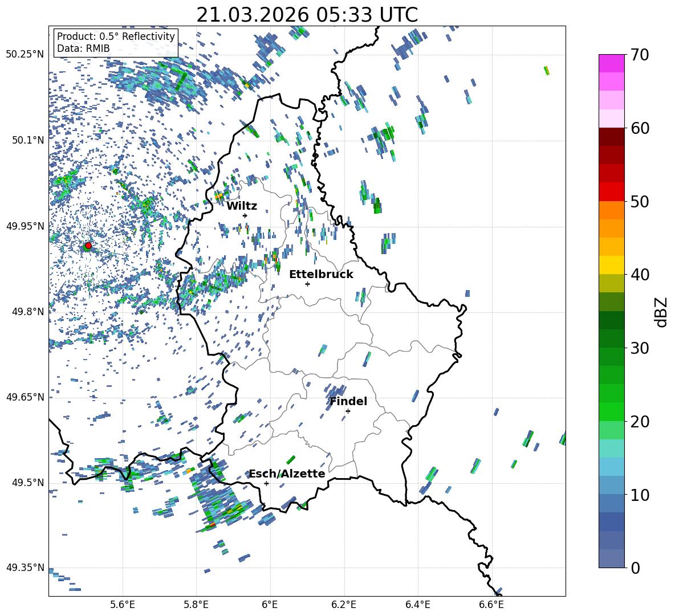Click the Findel station cross marker
The height and width of the screenshot is (616, 675).
348,411
